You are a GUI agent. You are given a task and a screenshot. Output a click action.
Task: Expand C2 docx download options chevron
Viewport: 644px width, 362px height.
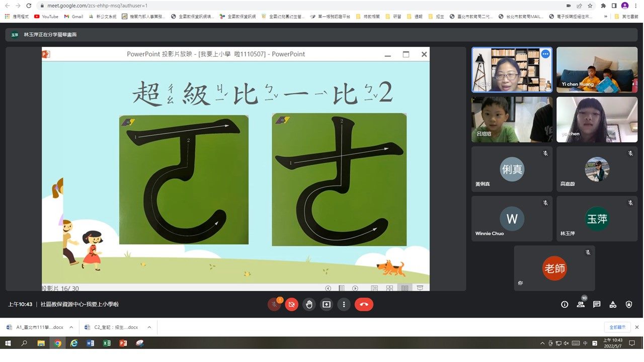(x=149, y=327)
